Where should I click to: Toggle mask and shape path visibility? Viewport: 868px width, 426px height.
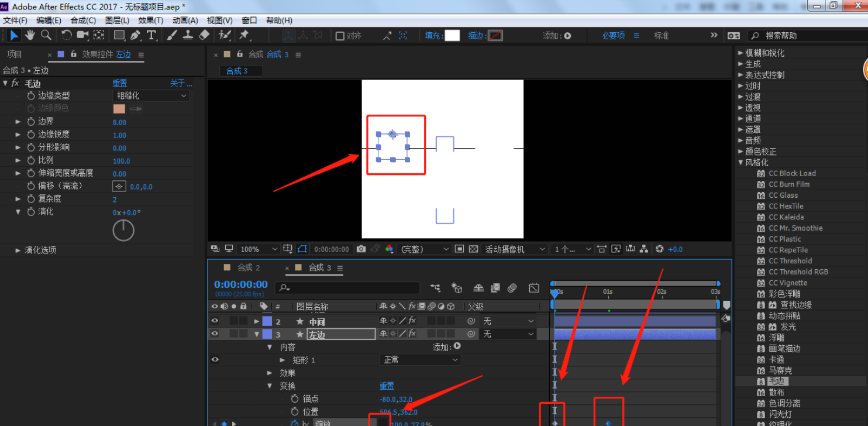(x=302, y=249)
